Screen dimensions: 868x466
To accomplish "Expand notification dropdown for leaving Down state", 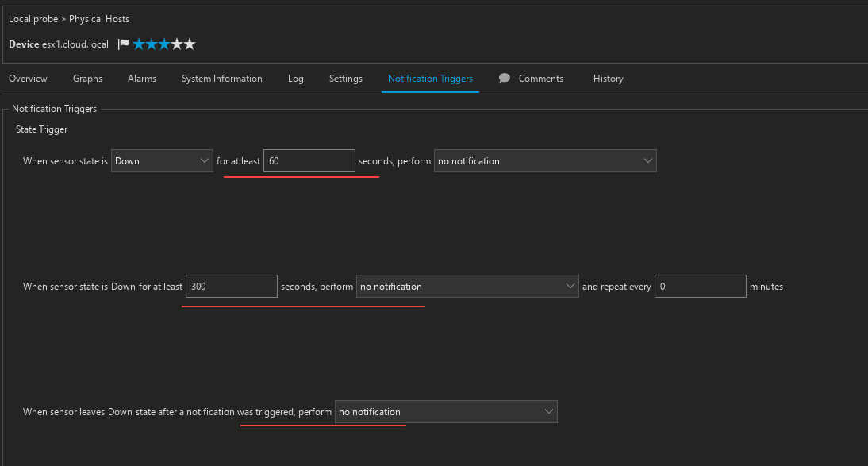I will tap(446, 412).
